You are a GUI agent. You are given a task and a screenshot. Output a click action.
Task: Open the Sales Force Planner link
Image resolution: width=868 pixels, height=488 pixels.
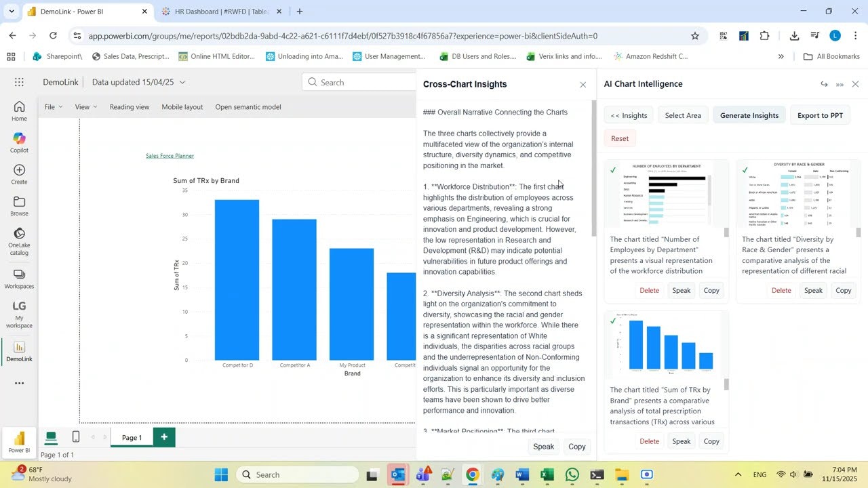point(170,155)
